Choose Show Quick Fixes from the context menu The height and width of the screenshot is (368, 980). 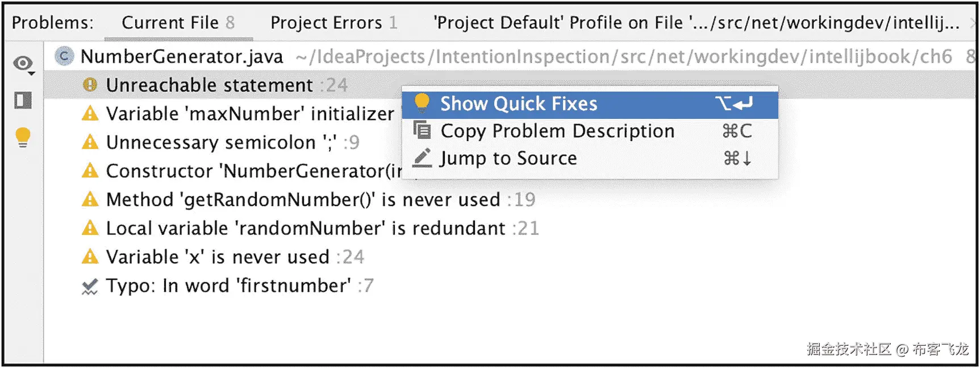519,104
